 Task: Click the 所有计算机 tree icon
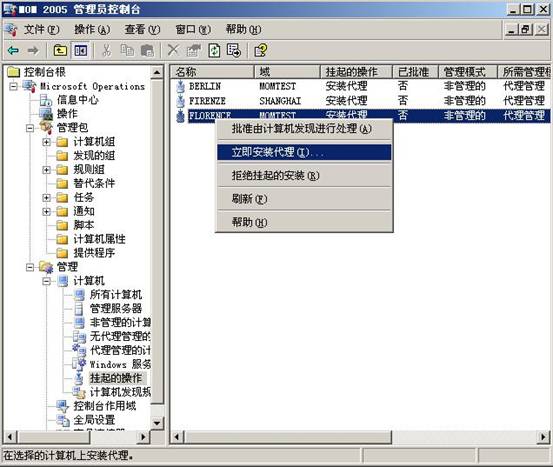(79, 295)
